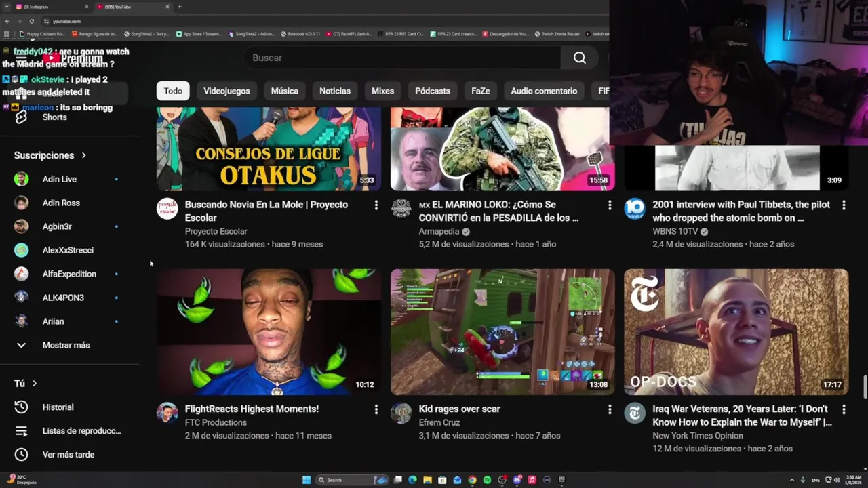
Task: Click the Adin Live subscription avatar
Action: tap(22, 179)
